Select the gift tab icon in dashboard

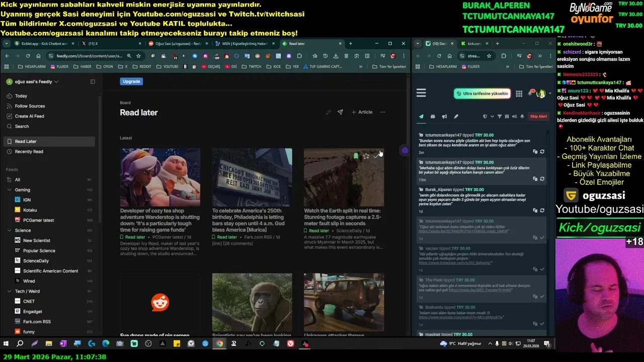pos(433,117)
